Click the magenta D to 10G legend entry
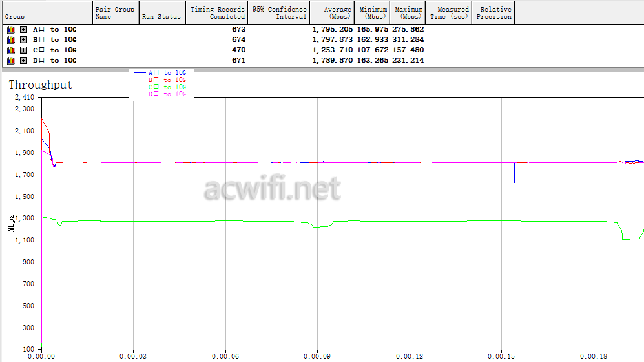644x362 pixels. [160, 94]
